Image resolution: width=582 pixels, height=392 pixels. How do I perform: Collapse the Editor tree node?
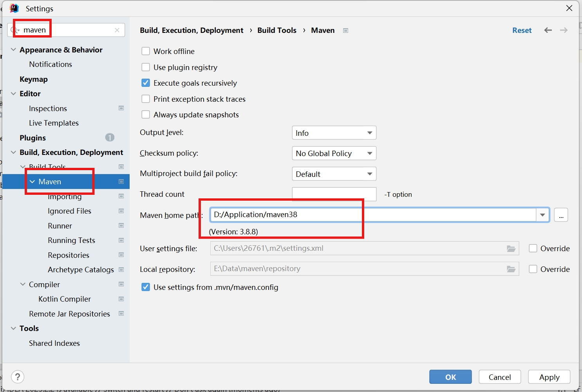click(x=13, y=94)
